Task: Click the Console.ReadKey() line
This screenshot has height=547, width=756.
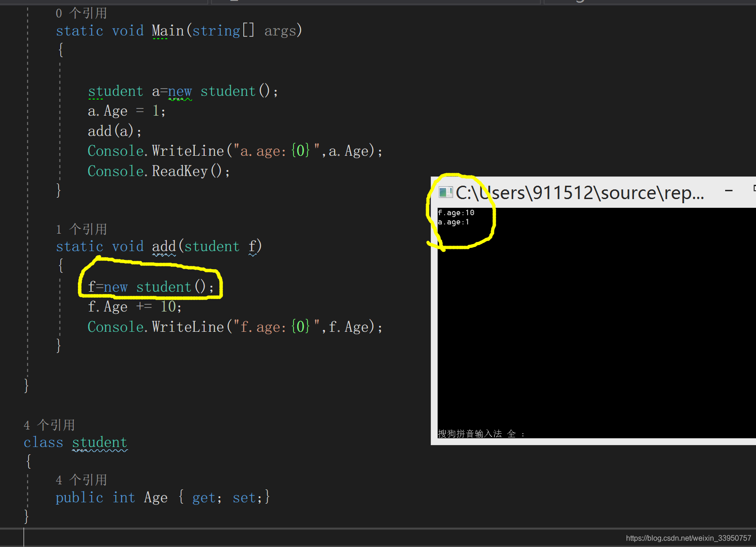Action: coord(158,171)
